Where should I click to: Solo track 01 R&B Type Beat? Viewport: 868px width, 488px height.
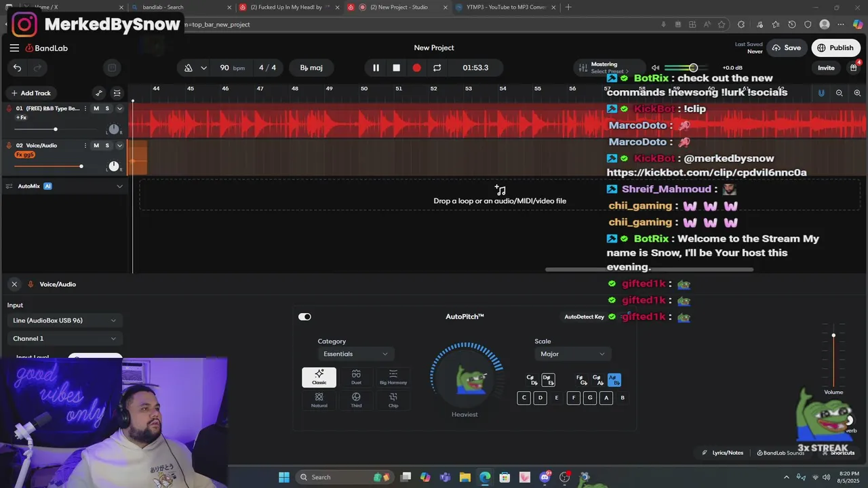[107, 108]
